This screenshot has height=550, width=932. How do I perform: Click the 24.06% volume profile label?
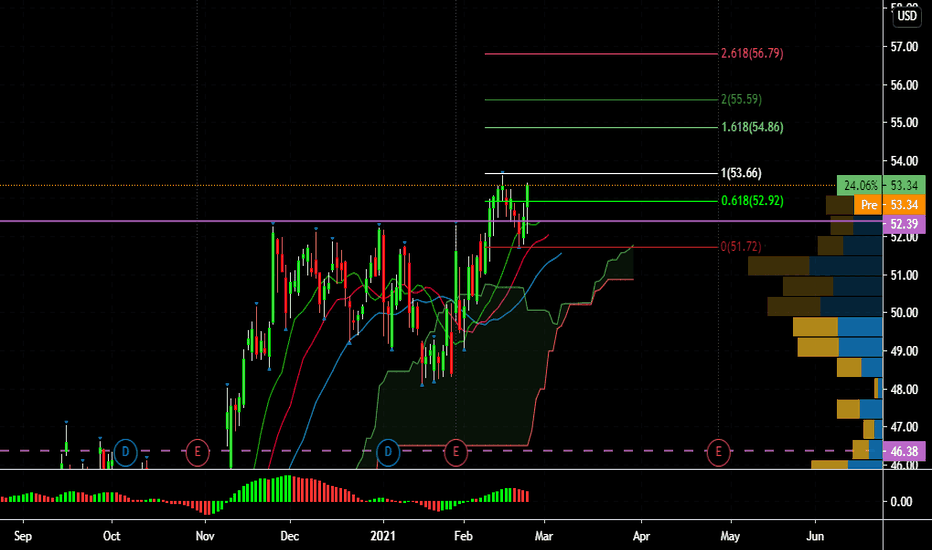pyautogui.click(x=860, y=186)
